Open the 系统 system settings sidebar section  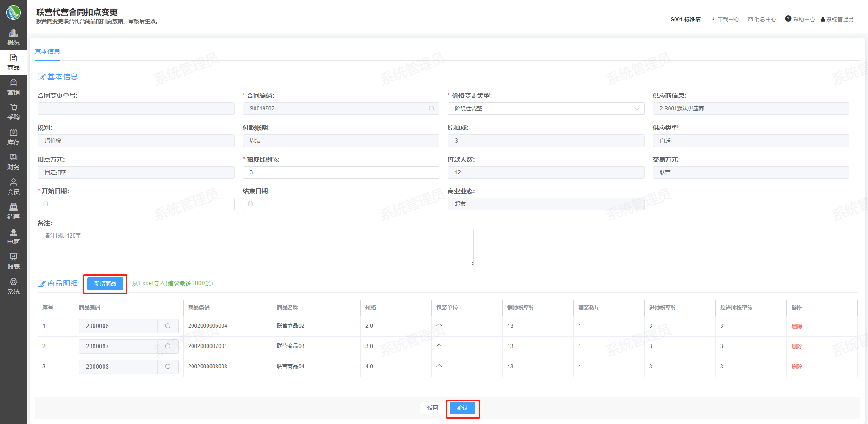(14, 286)
